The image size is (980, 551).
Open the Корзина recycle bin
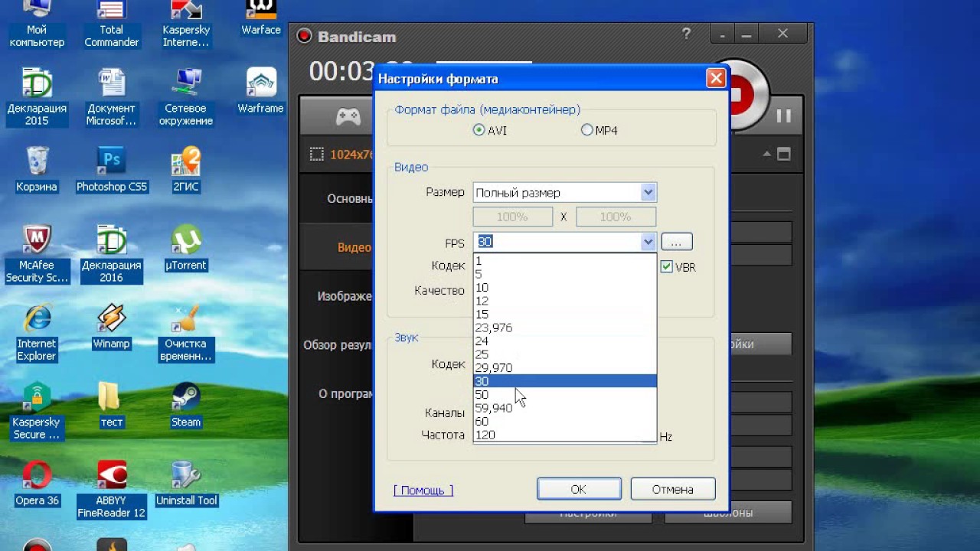pos(37,170)
